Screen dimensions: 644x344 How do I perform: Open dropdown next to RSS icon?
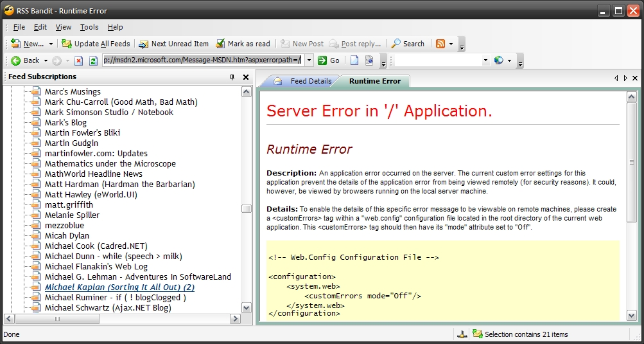point(451,44)
